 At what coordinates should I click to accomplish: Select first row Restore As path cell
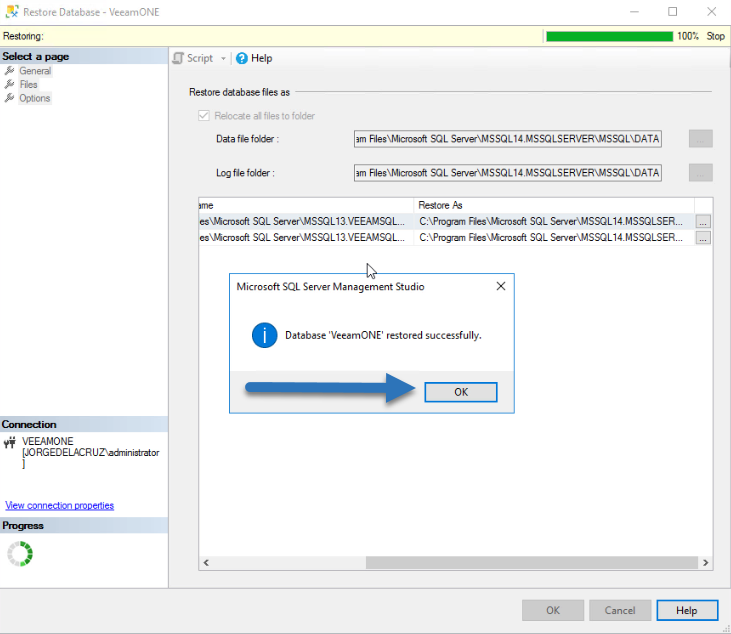[x=554, y=221]
